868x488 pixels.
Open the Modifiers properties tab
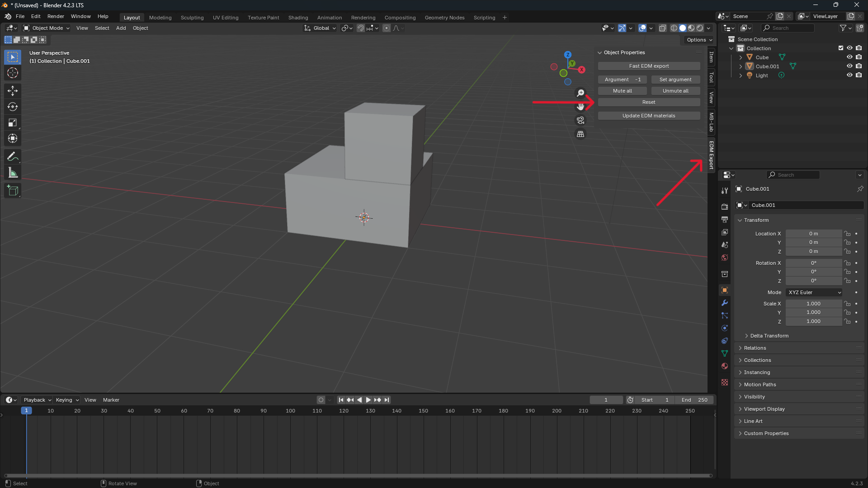coord(725,303)
